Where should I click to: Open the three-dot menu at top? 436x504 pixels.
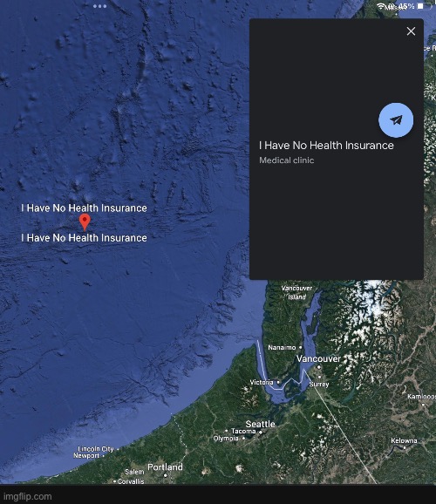coord(99,6)
